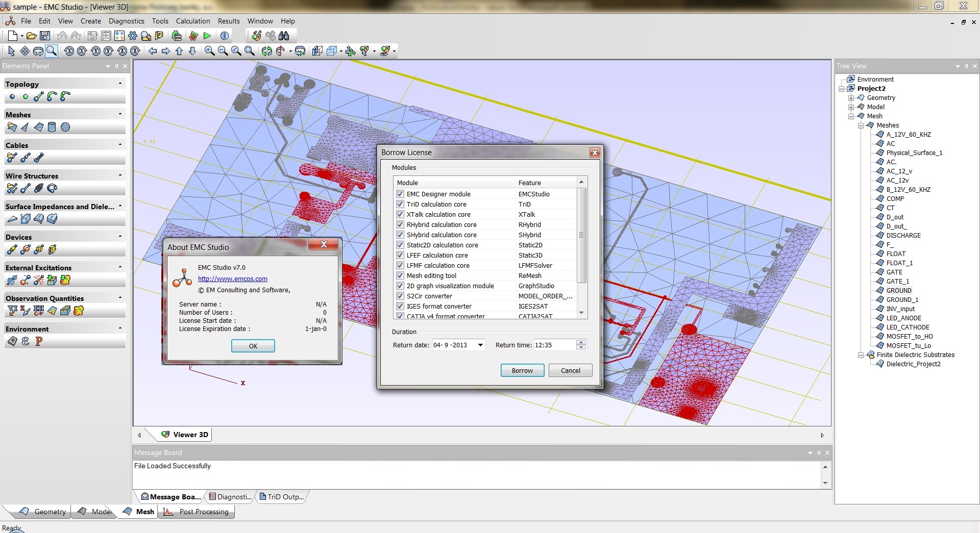Switch to the Post Processing tab

197,512
